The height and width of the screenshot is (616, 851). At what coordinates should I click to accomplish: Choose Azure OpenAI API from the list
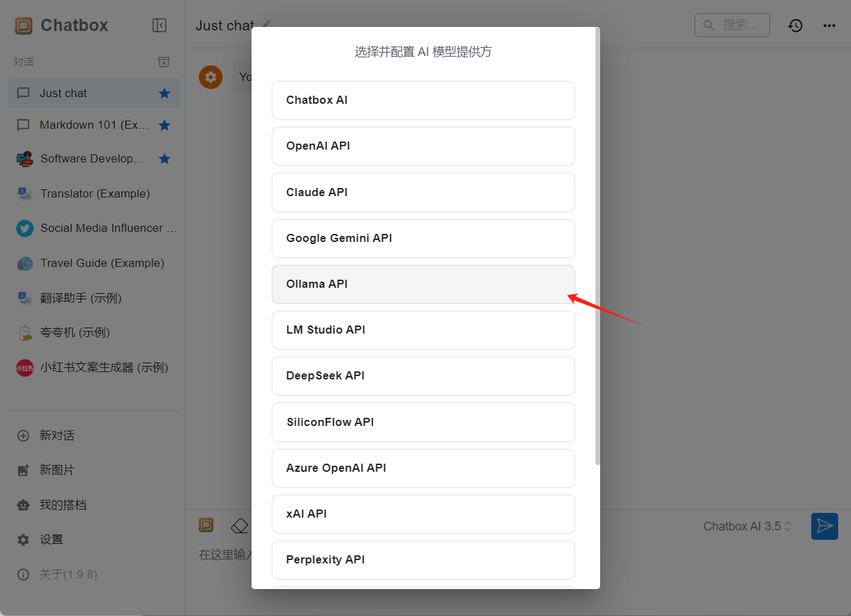(x=423, y=468)
